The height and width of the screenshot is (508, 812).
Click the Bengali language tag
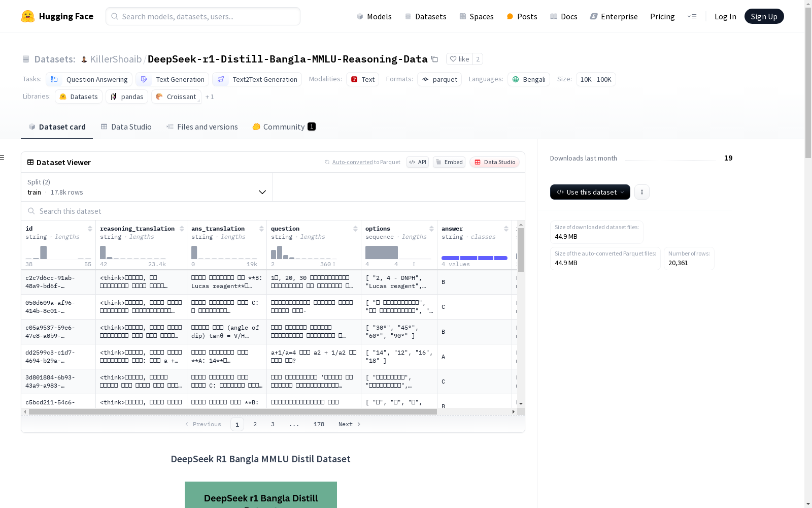529,79
